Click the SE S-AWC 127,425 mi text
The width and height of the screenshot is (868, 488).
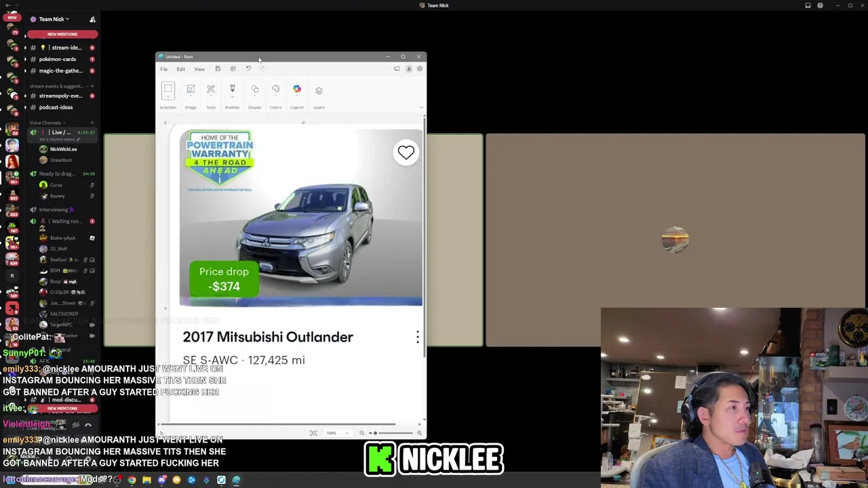tap(243, 360)
